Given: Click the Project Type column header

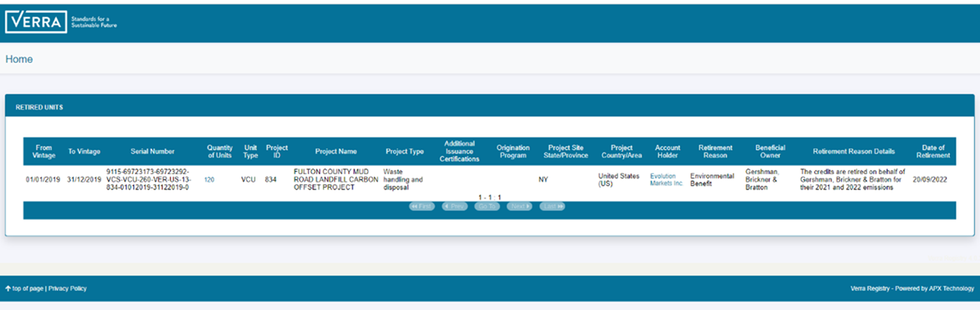Looking at the screenshot, I should pos(405,152).
